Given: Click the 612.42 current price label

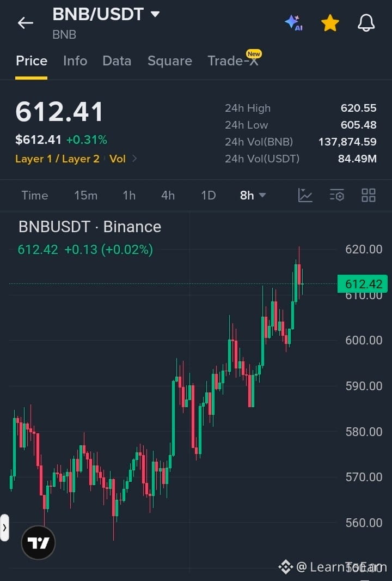Looking at the screenshot, I should [x=363, y=284].
